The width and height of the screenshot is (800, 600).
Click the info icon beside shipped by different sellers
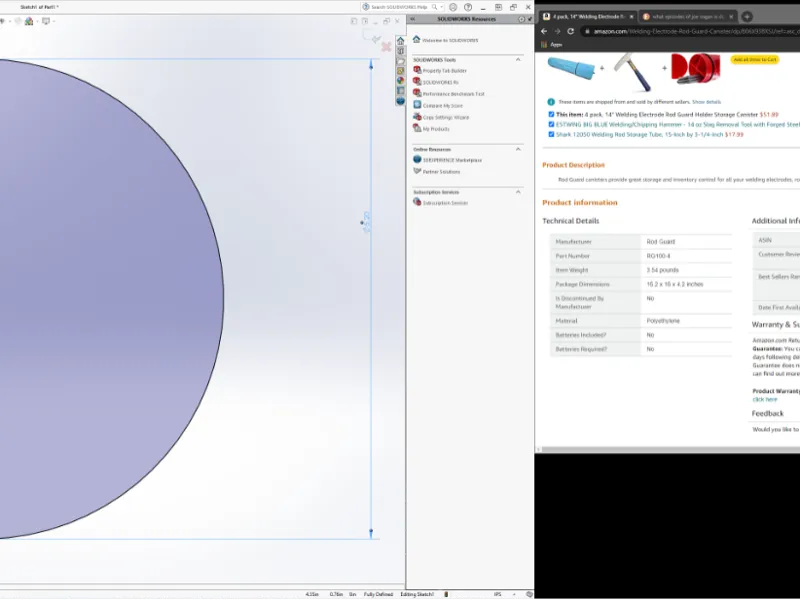551,102
